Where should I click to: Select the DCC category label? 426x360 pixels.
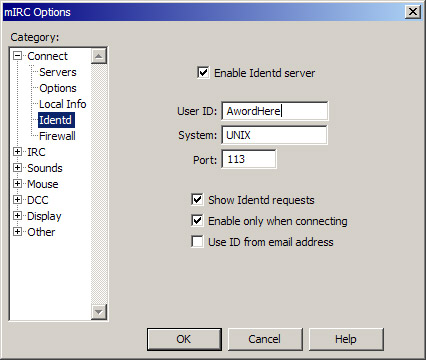[x=38, y=200]
